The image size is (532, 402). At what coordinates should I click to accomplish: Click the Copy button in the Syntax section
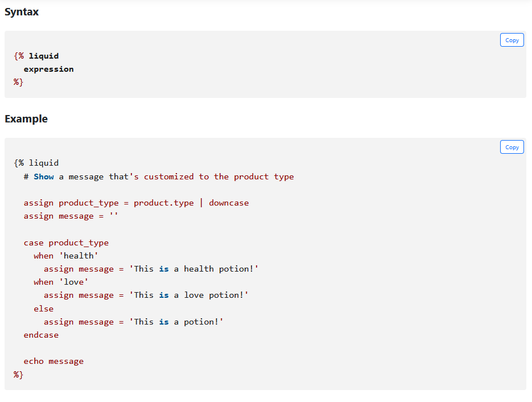(511, 40)
